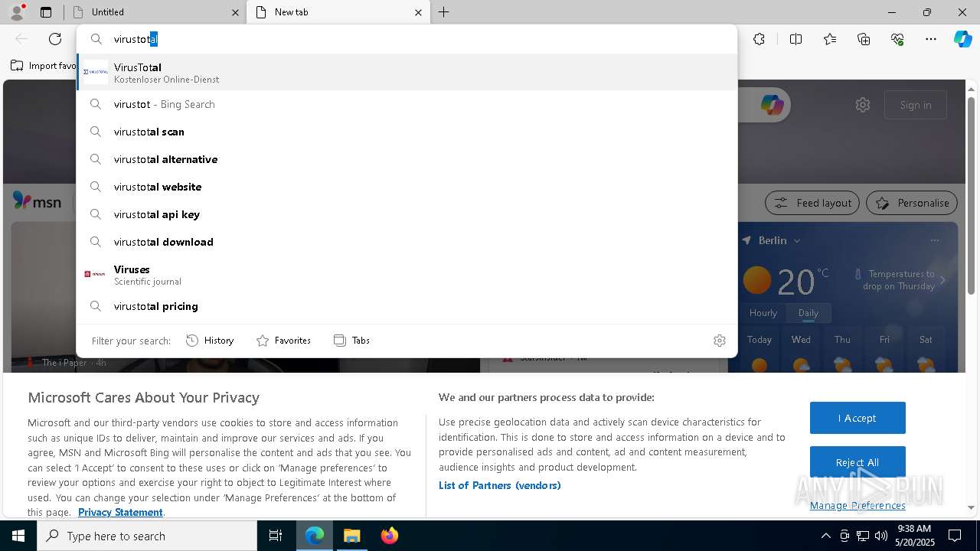Image resolution: width=980 pixels, height=551 pixels.
Task: Click the Copilot icon on new tab page
Action: pyautogui.click(x=772, y=105)
